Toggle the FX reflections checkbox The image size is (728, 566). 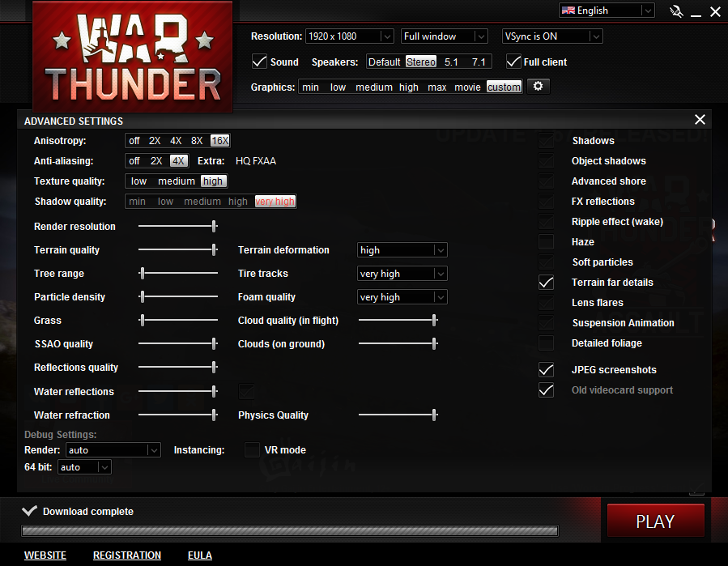point(546,201)
